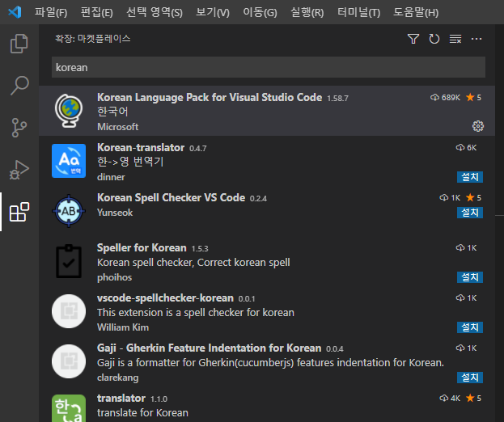Install Speller for Korean extension
The width and height of the screenshot is (504, 422).
tap(470, 277)
